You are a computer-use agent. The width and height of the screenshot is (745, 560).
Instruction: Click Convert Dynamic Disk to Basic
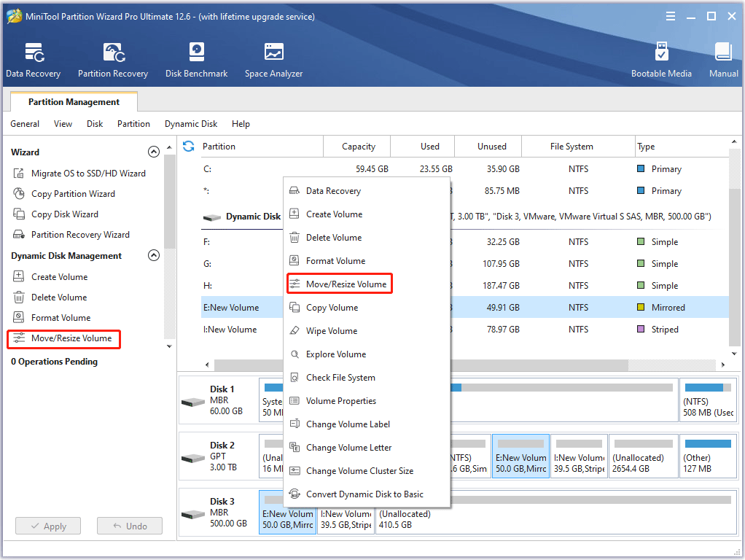pos(364,494)
